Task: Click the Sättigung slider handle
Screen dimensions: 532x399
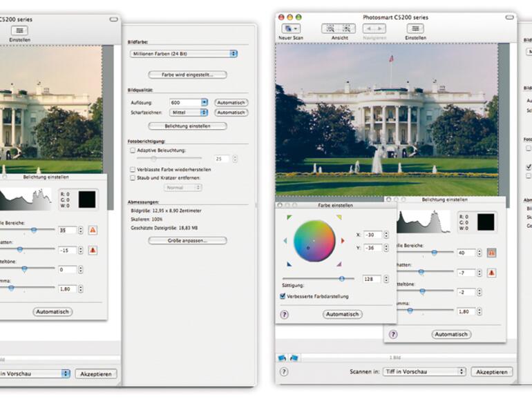Action: (341, 278)
